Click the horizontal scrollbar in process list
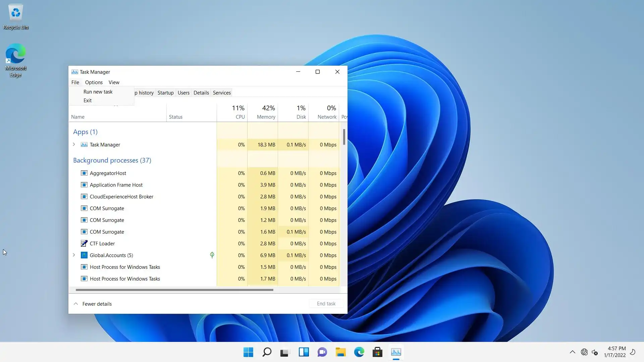The width and height of the screenshot is (644, 362). (x=174, y=290)
